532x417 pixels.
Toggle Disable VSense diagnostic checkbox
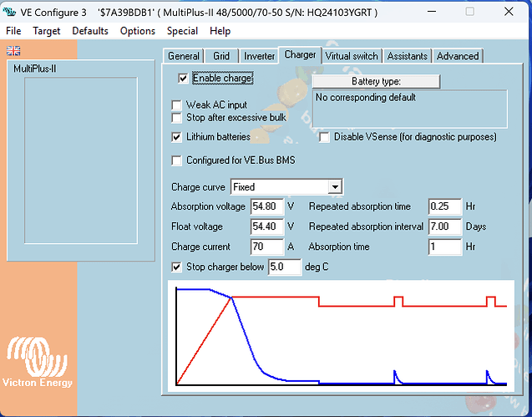[324, 137]
